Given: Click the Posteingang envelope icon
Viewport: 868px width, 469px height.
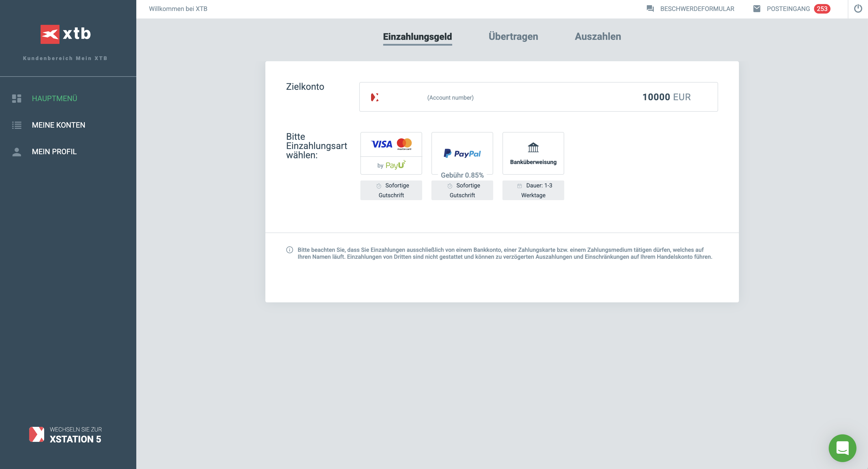Looking at the screenshot, I should click(757, 9).
